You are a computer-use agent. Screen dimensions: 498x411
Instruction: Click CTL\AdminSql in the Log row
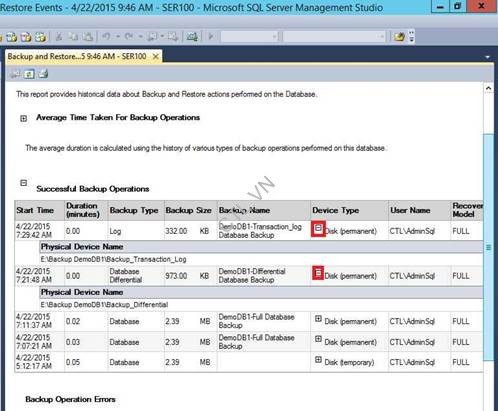tap(412, 231)
